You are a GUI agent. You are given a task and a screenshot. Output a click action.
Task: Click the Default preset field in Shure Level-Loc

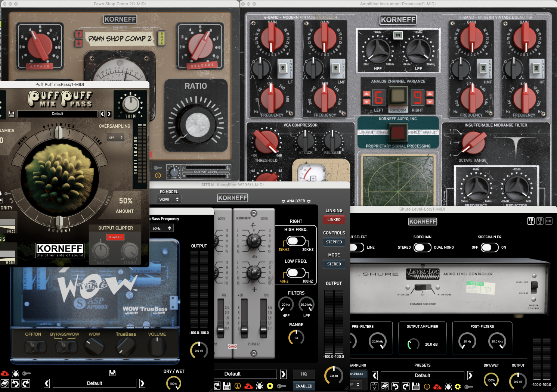(423, 375)
